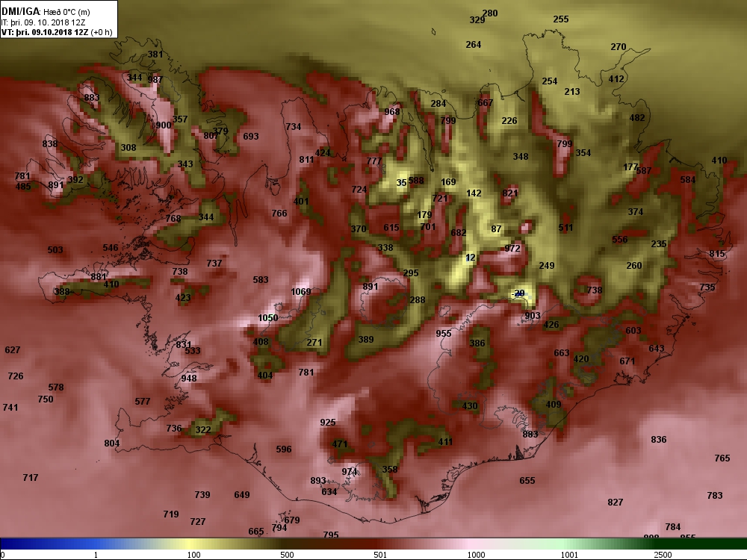Click the color scale label '1001'
Viewport: 747px width, 560px height.
(x=569, y=555)
